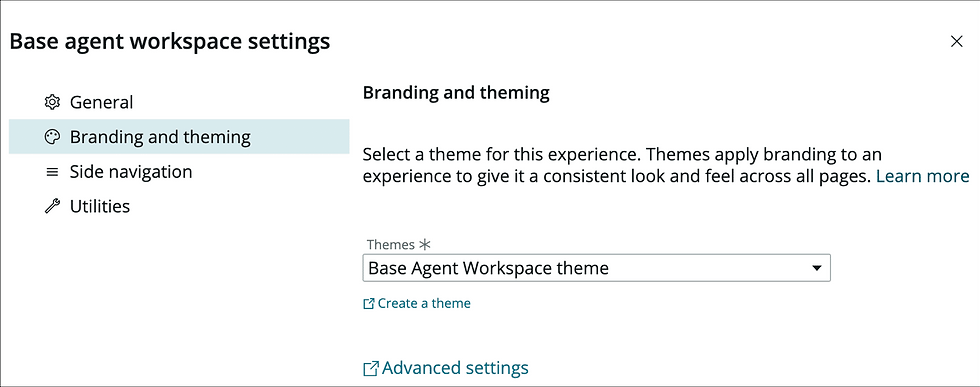Click the Create a theme link
The height and width of the screenshot is (387, 980).
coord(424,303)
